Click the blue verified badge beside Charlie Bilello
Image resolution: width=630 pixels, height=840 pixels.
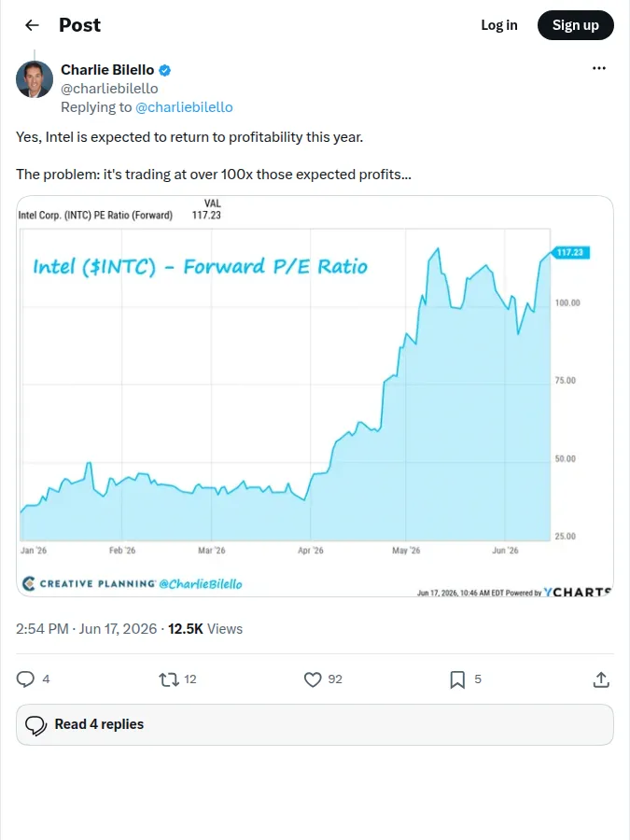(165, 70)
